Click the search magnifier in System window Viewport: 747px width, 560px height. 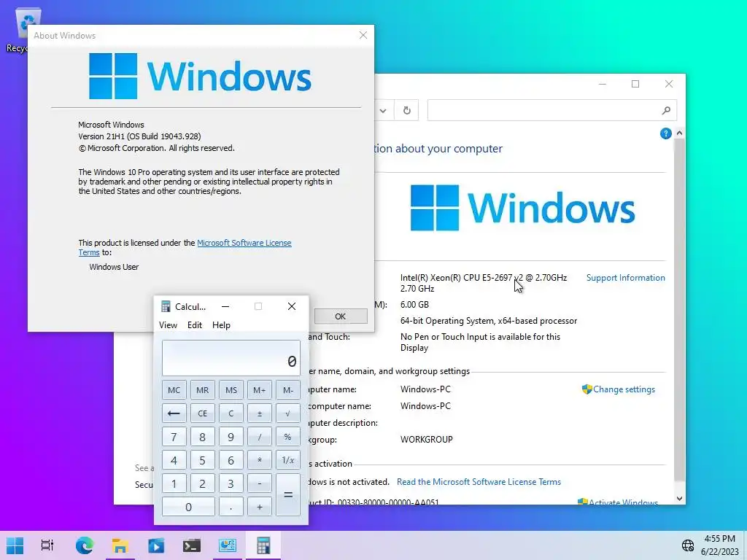(666, 111)
